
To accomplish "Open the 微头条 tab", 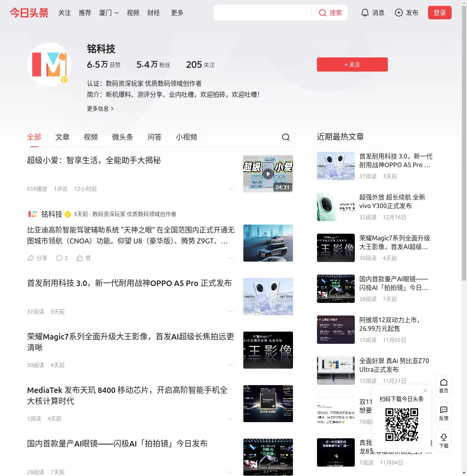I will [123, 137].
